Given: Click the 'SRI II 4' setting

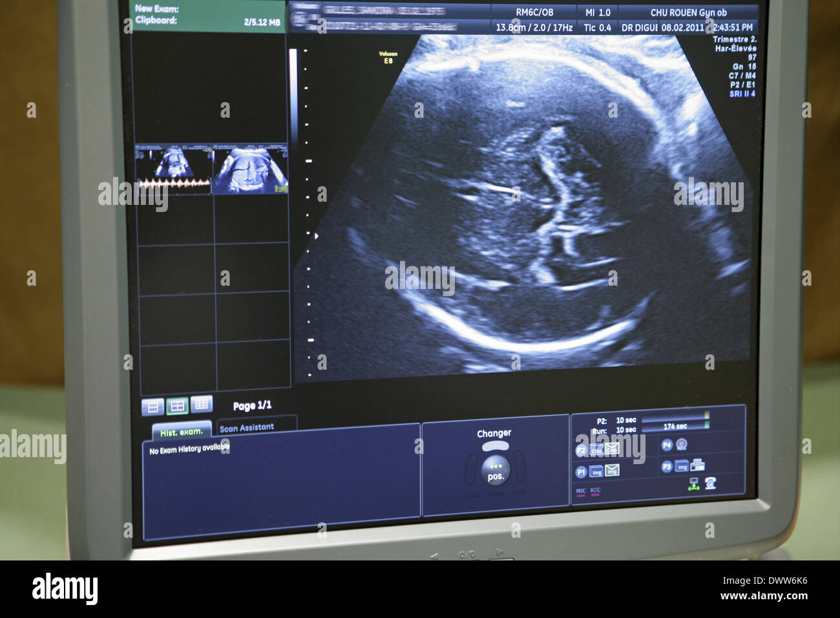Looking at the screenshot, I should pos(742,94).
